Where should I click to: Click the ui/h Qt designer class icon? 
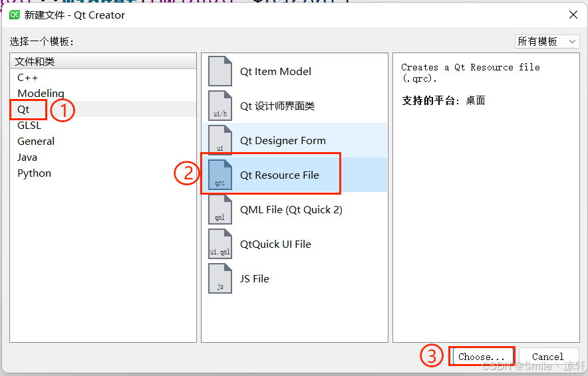(x=220, y=106)
